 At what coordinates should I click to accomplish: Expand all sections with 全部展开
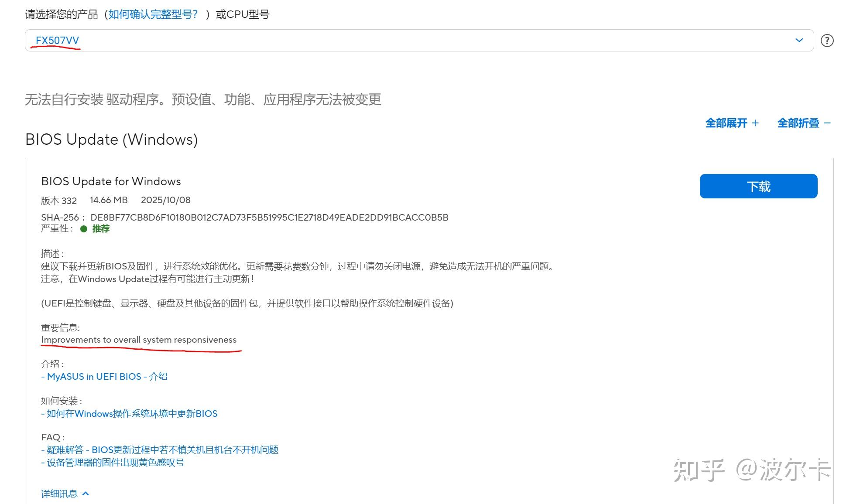coord(726,123)
